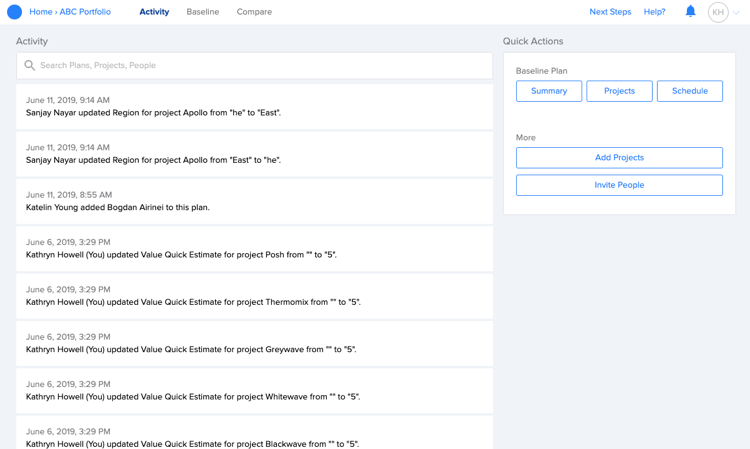This screenshot has height=449, width=750.
Task: Switch to the Baseline tab
Action: [203, 12]
